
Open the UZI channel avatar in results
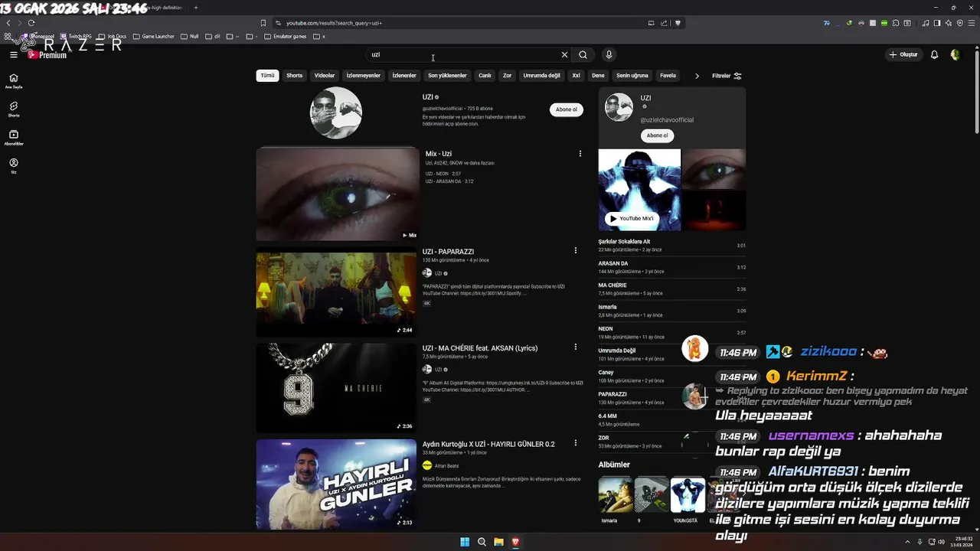pos(335,112)
